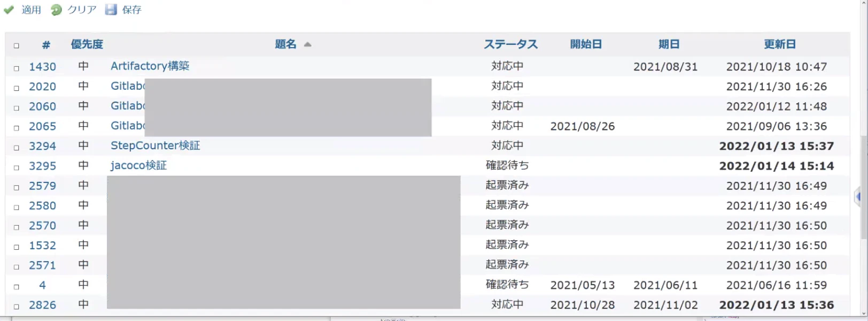Click the green checkmark apply icon
Image resolution: width=868 pixels, height=321 pixels.
coord(9,10)
